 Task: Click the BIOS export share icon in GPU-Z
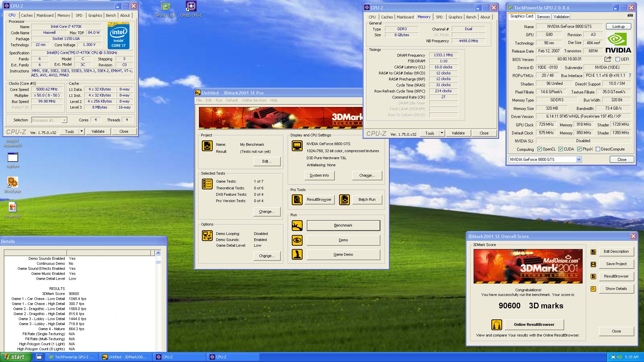coord(608,59)
